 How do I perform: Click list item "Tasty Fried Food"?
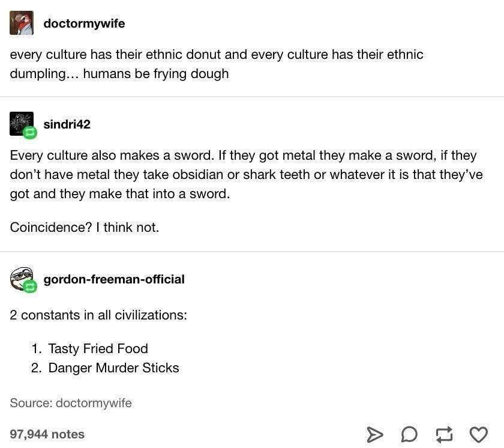click(98, 348)
